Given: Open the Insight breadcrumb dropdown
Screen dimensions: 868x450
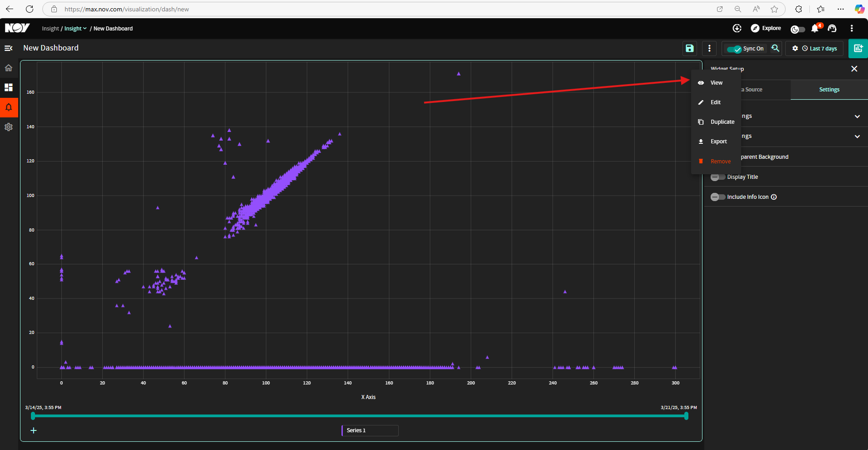Looking at the screenshot, I should tap(75, 28).
